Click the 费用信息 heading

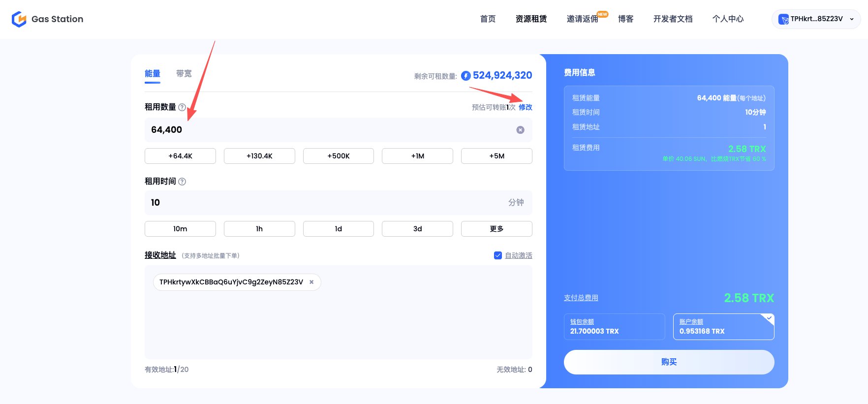580,73
